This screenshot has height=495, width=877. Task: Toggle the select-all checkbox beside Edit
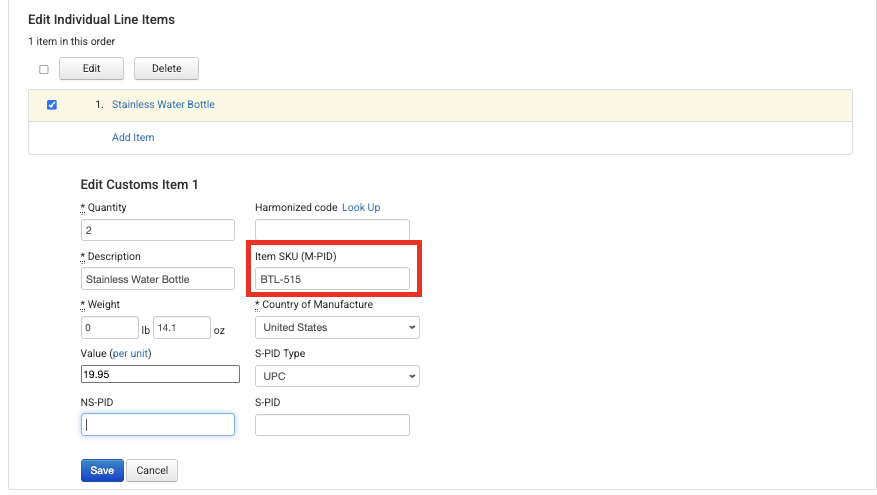click(x=44, y=69)
